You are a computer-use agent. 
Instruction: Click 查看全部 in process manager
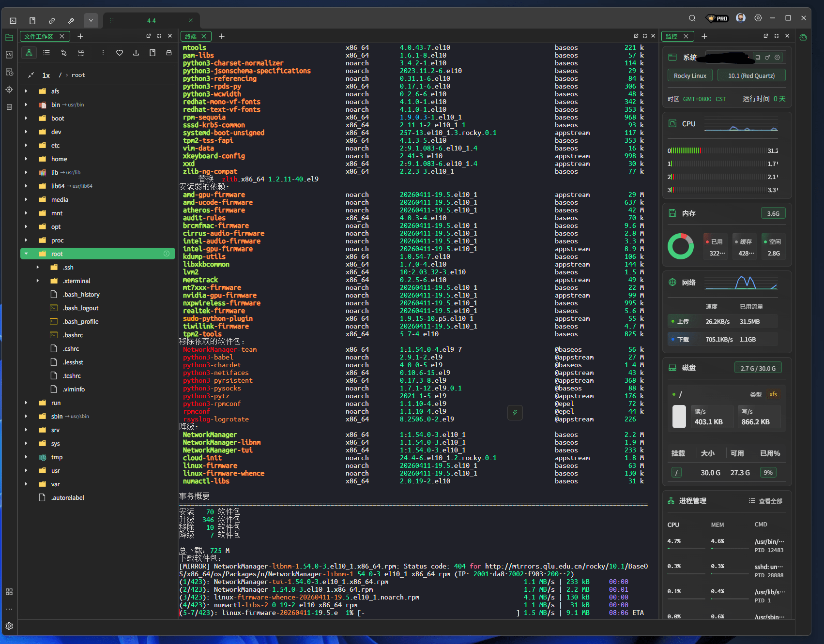pos(765,501)
